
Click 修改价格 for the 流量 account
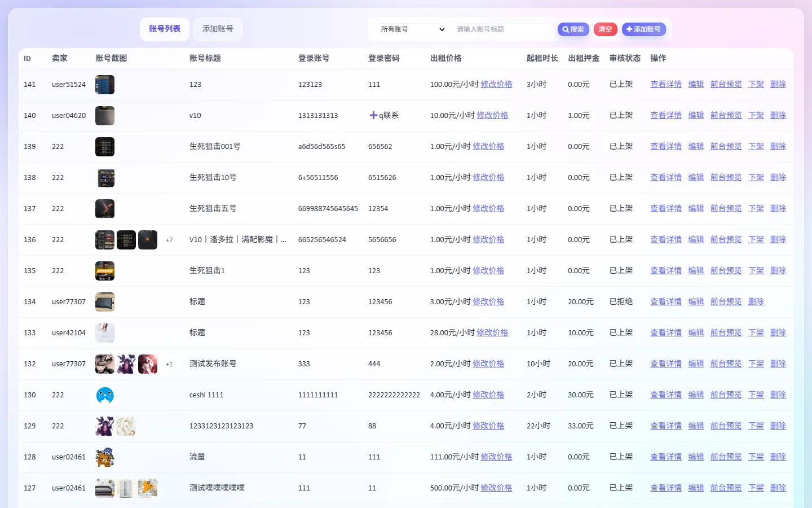[496, 457]
